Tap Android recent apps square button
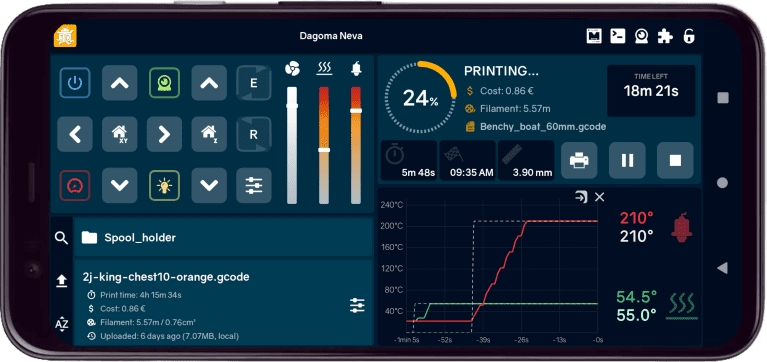The image size is (767, 362). tap(722, 98)
